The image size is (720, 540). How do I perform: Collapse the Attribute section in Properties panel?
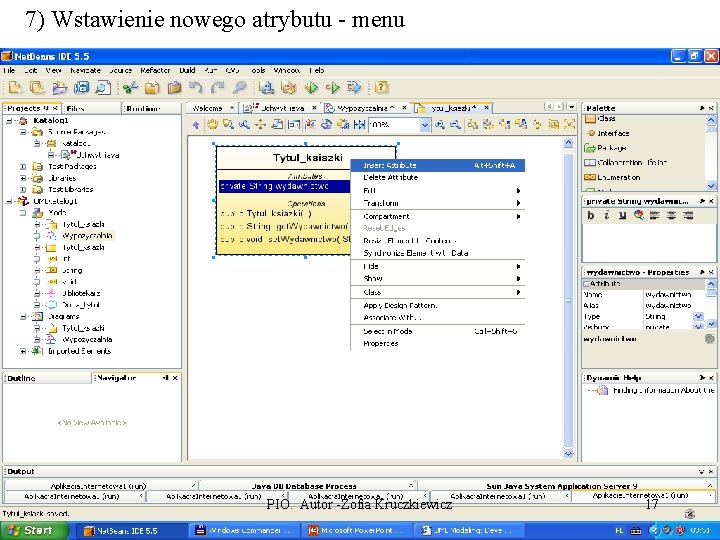pyautogui.click(x=586, y=284)
